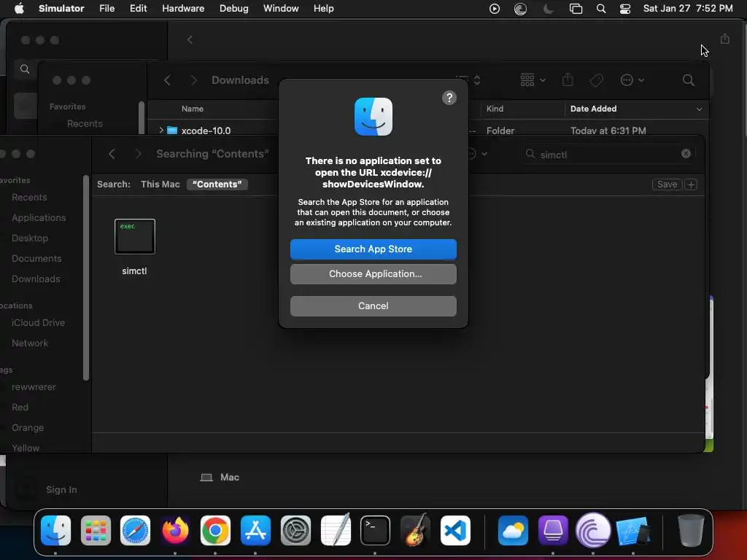Open the File menu

pos(107,9)
